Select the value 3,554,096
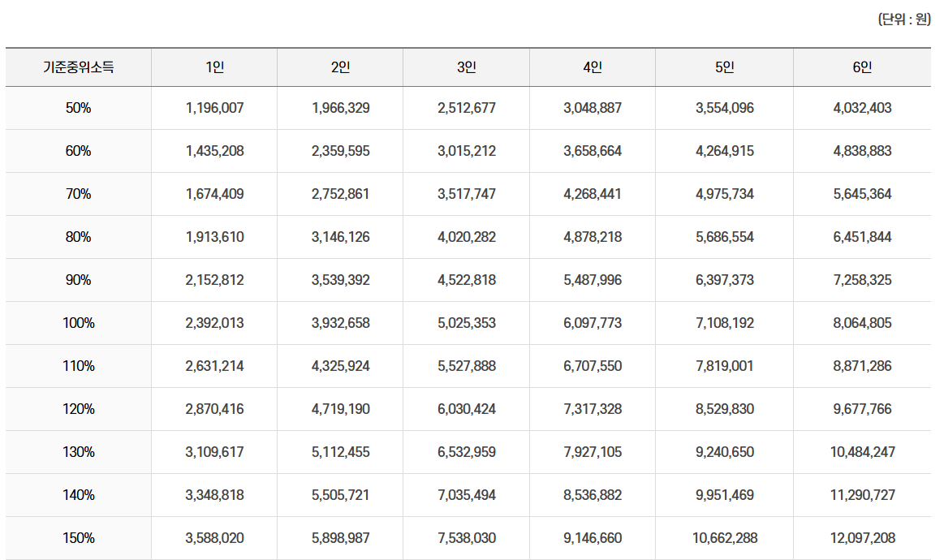This screenshot has height=560, width=944. (724, 108)
